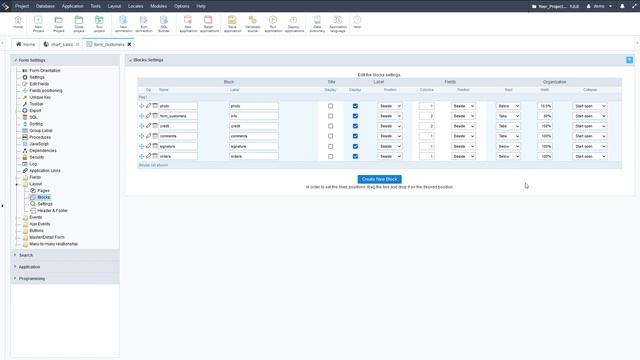Enable title display checkbox for orders block
640x360 pixels.
tap(331, 156)
